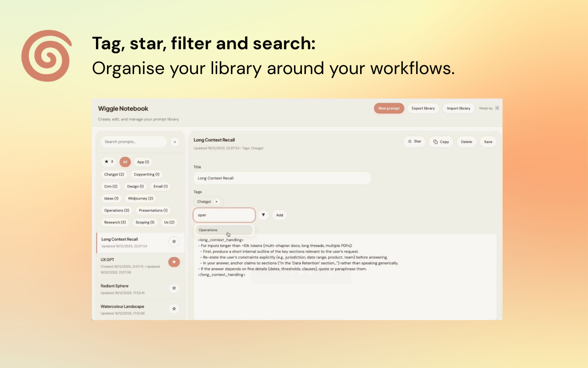Toggle the star on Watercolour Landscape
The image size is (588, 368).
pyautogui.click(x=174, y=309)
